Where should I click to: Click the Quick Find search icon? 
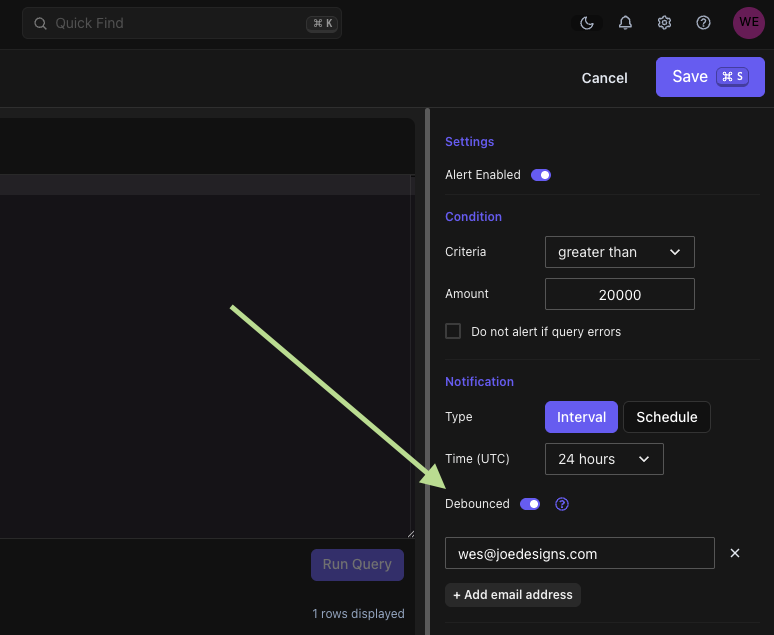41,23
